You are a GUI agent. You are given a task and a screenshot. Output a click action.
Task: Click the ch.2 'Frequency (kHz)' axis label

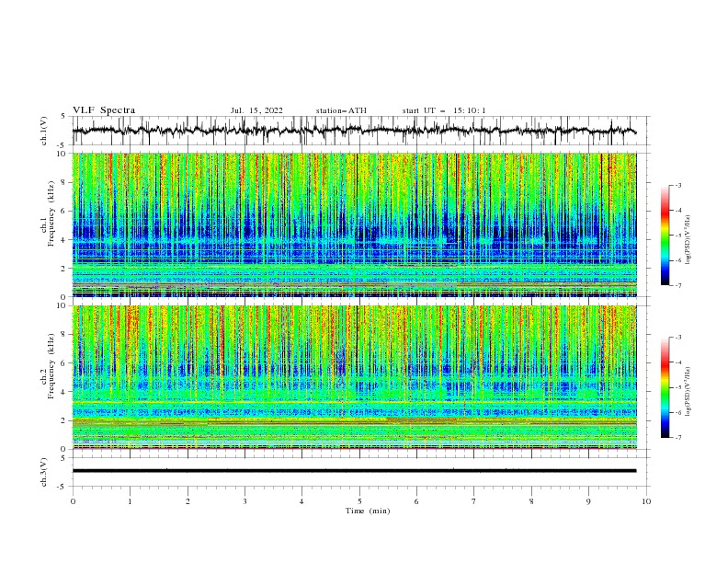pos(51,365)
